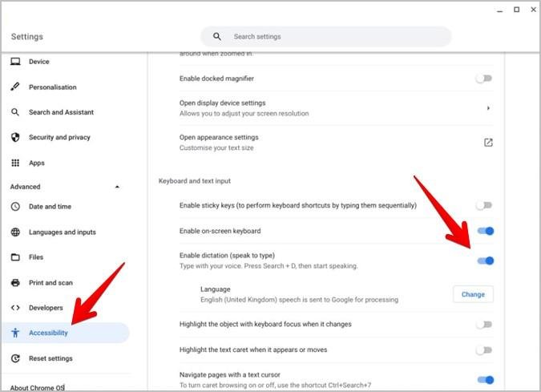
Task: Click the Search settings field
Action: (x=337, y=37)
